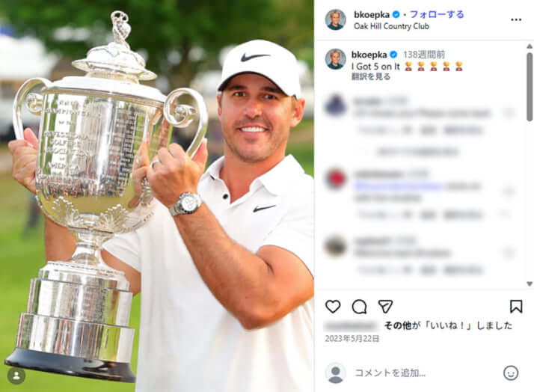The width and height of the screenshot is (534, 392).
Task: Click in the コメントを追加 comment field
Action: pos(426,373)
